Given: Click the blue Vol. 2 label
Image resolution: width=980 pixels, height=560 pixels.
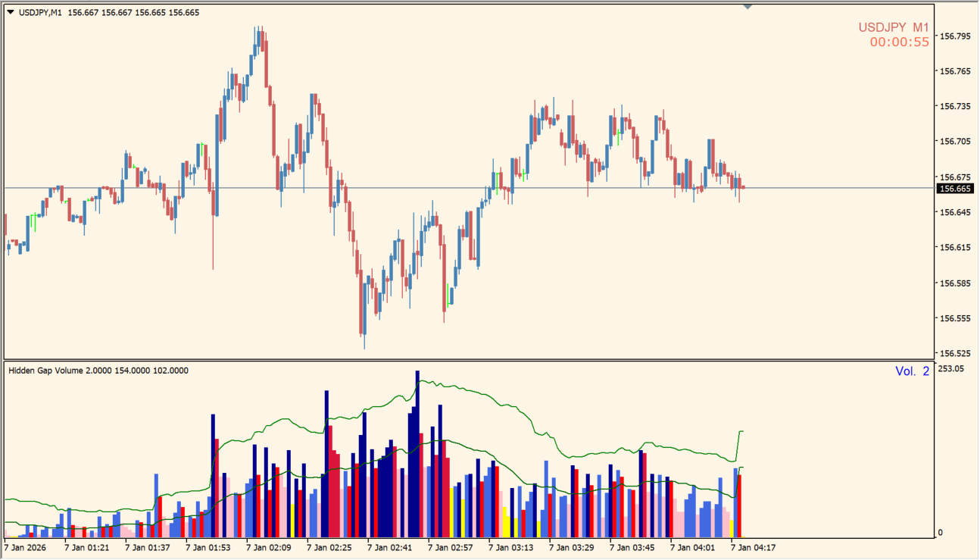Looking at the screenshot, I should pos(912,371).
